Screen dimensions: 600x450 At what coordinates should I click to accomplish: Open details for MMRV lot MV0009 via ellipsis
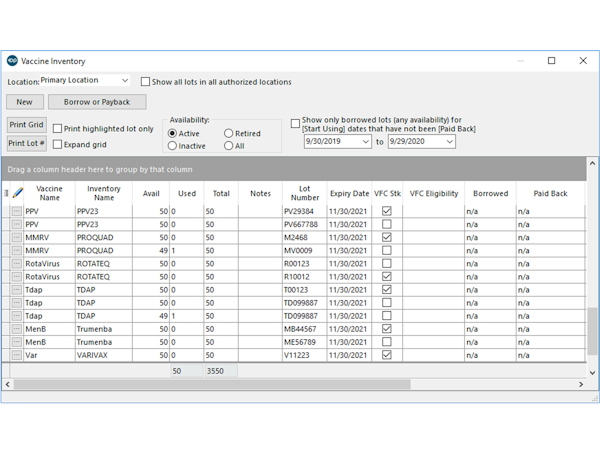click(16, 251)
